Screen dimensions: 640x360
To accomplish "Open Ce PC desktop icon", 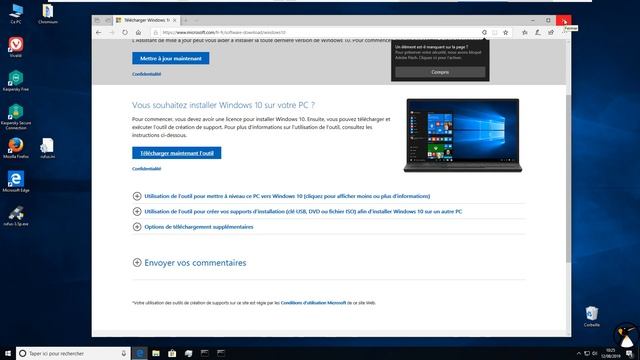I will [16, 13].
